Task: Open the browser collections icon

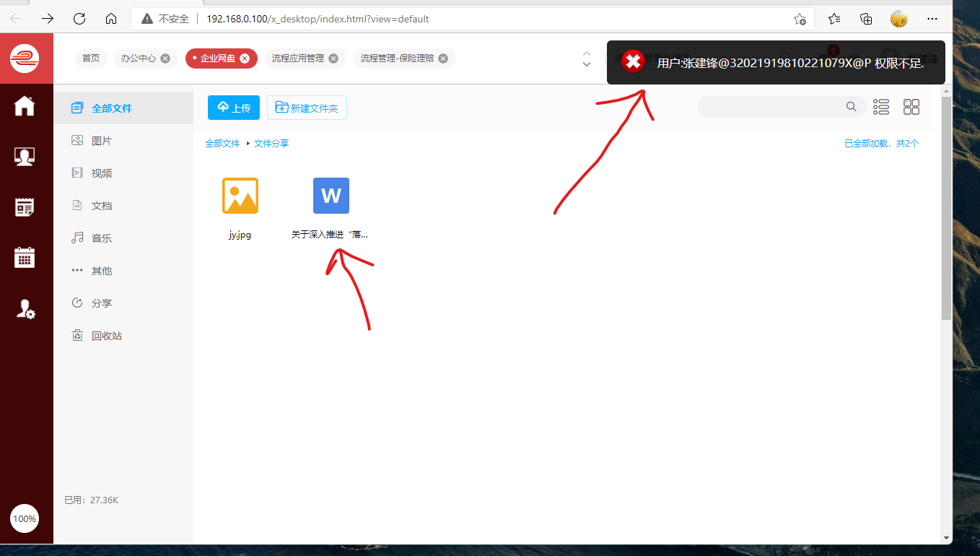Action: [x=867, y=19]
